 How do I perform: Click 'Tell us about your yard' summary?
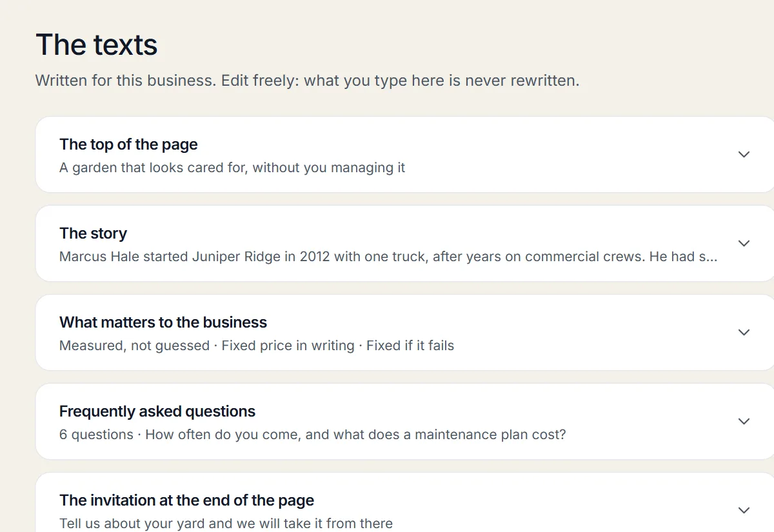[226, 524]
